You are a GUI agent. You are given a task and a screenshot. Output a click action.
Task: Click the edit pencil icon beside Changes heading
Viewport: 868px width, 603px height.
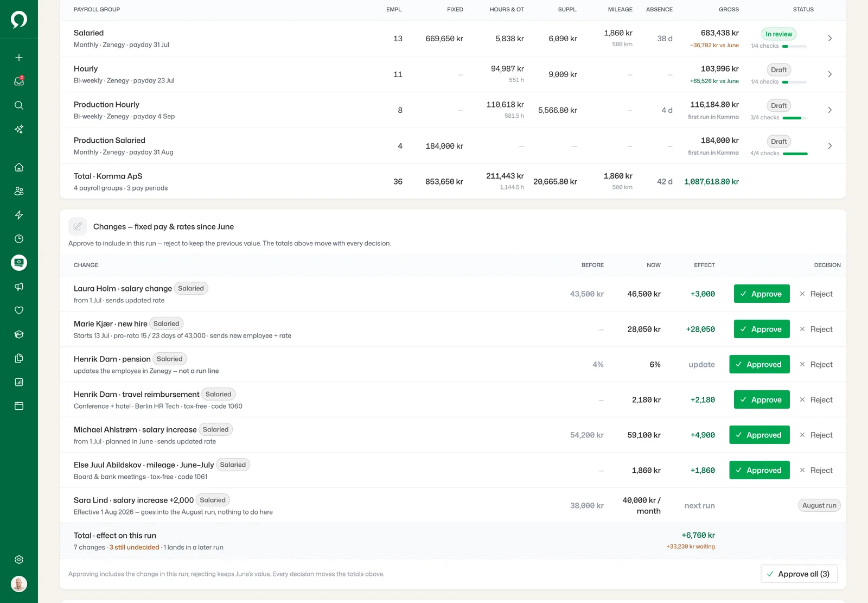[x=78, y=226]
